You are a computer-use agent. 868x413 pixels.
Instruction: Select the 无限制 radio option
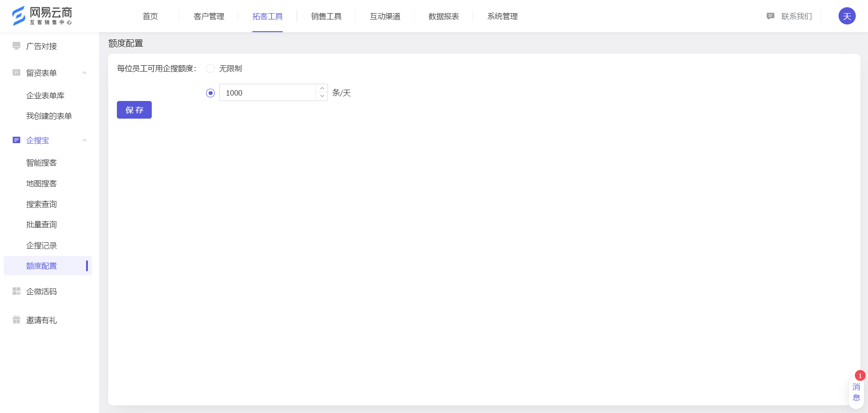click(210, 68)
